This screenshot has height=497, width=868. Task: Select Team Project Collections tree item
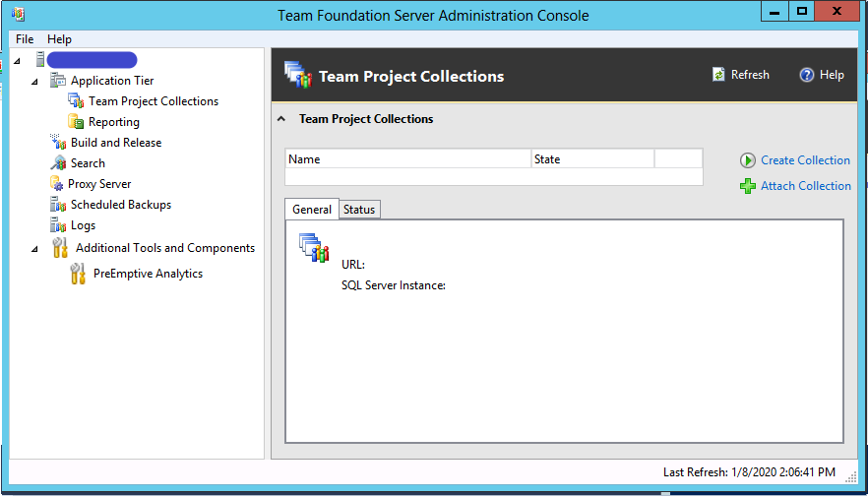[x=154, y=101]
